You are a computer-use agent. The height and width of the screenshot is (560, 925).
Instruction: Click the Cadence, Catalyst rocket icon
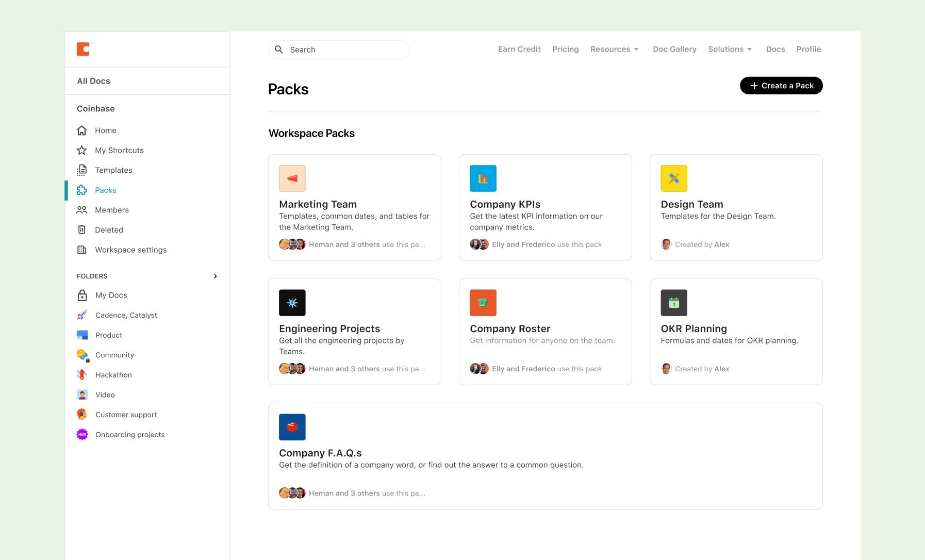point(82,315)
